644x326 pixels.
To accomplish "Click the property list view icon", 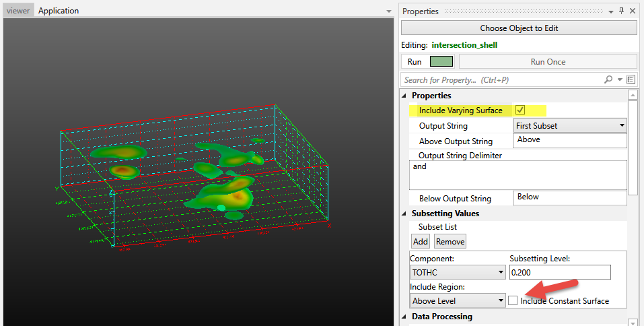I will pyautogui.click(x=631, y=79).
